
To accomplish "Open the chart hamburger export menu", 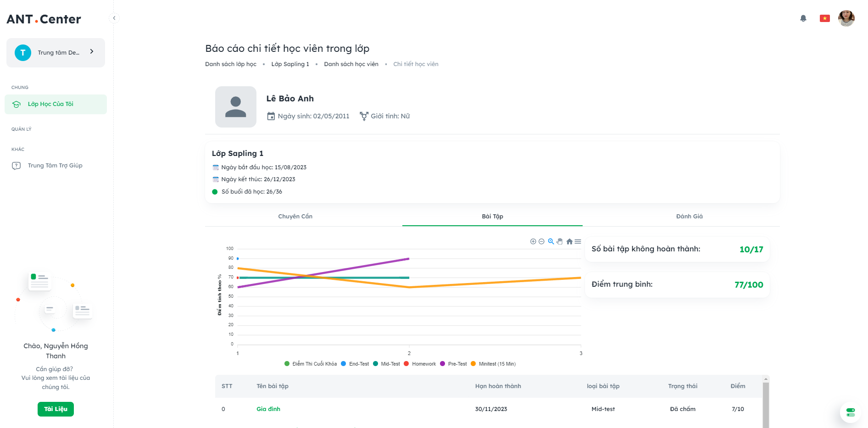I will (x=578, y=241).
